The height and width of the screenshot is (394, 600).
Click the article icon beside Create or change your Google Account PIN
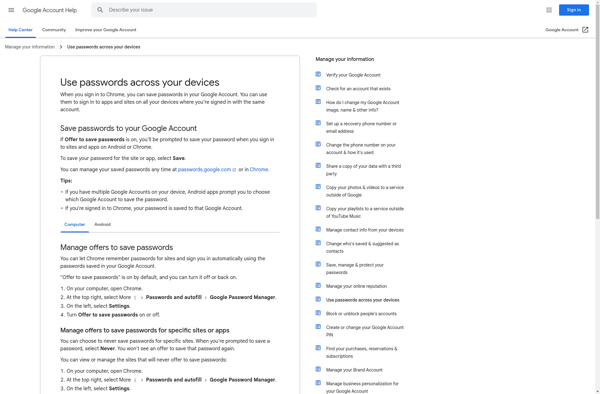(x=318, y=327)
